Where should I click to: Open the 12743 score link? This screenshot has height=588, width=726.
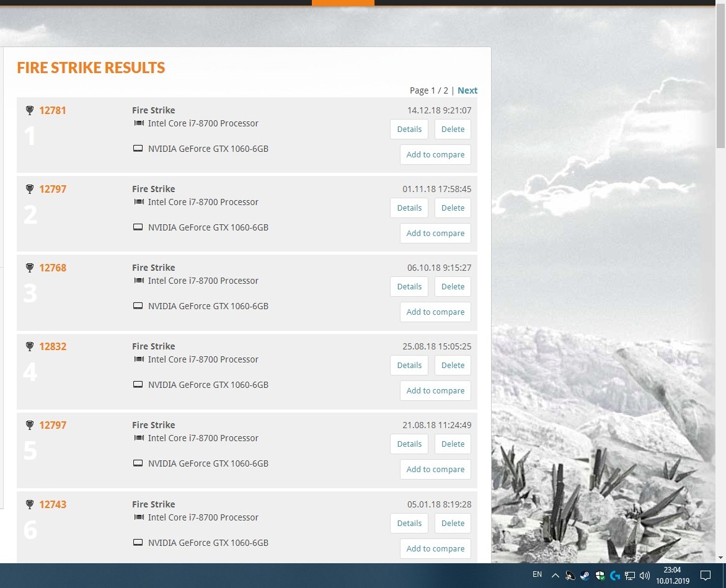pos(52,505)
